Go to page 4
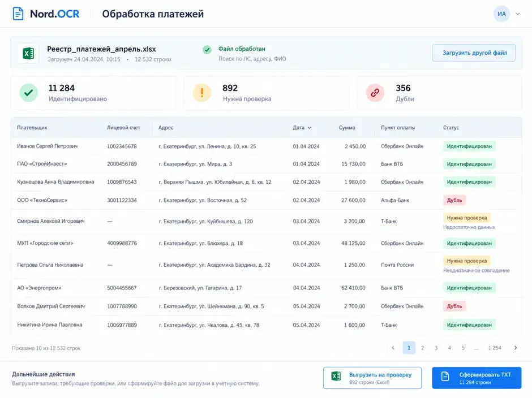The image size is (532, 398). (449, 348)
